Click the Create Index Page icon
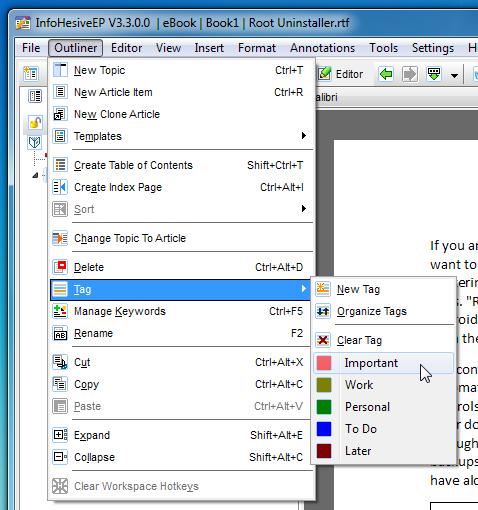 tap(60, 187)
